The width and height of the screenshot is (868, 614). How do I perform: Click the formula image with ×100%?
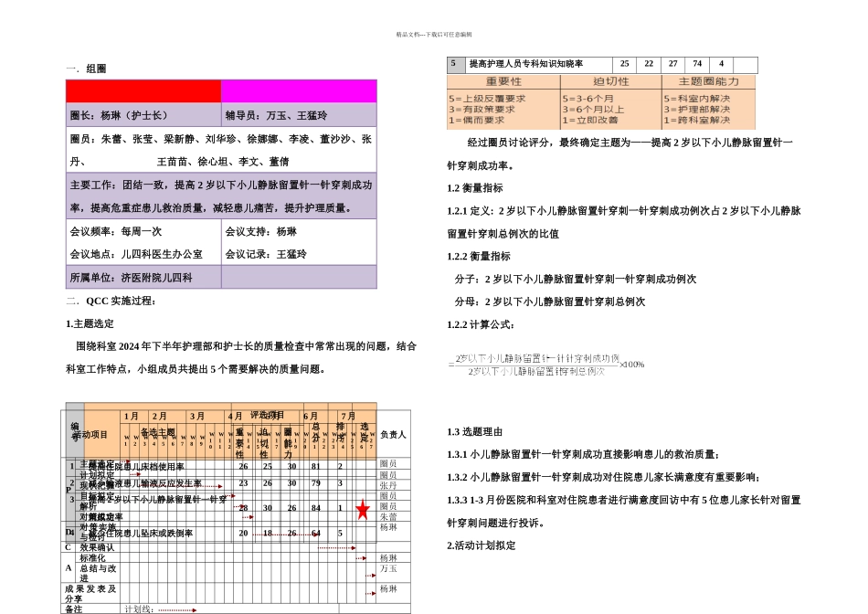[x=545, y=365]
